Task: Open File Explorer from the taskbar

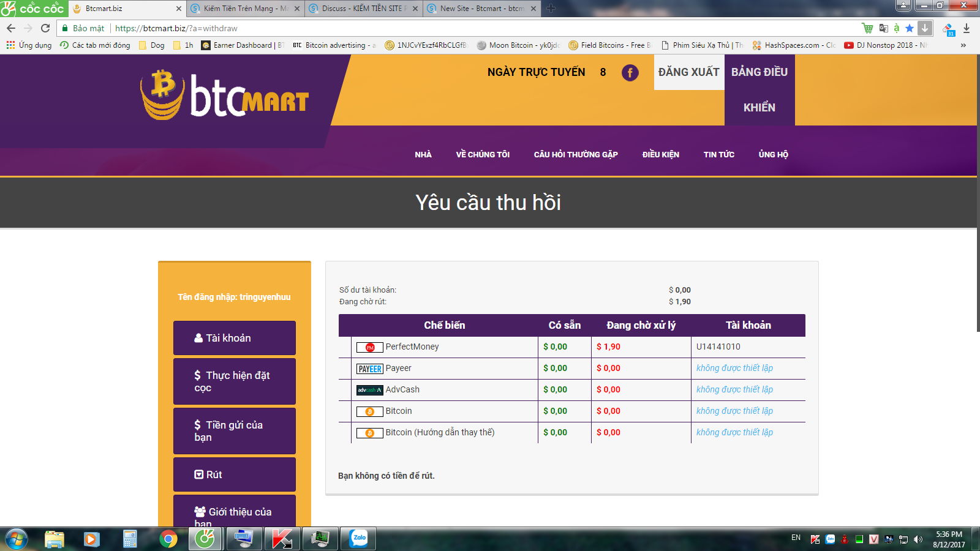Action: 55,539
